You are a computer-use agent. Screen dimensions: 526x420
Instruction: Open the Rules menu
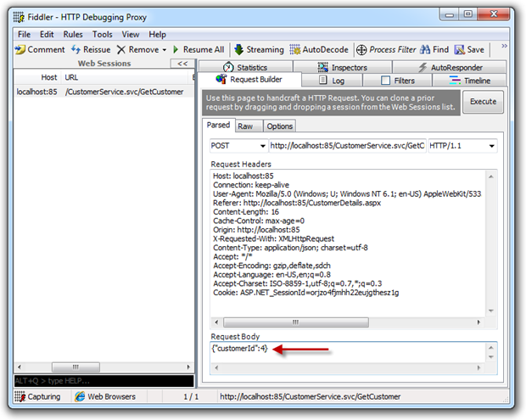pos(73,35)
